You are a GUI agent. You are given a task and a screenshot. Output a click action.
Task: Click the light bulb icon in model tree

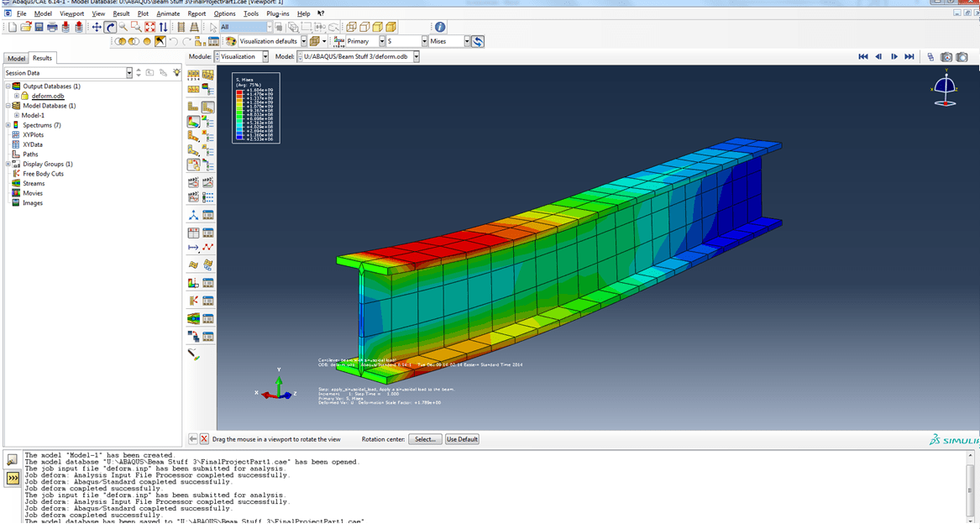click(177, 73)
